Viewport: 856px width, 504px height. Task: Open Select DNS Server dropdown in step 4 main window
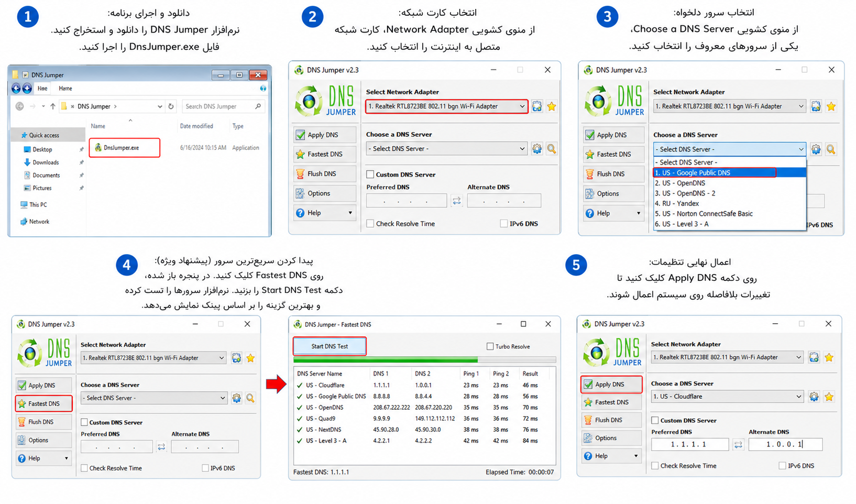(154, 398)
